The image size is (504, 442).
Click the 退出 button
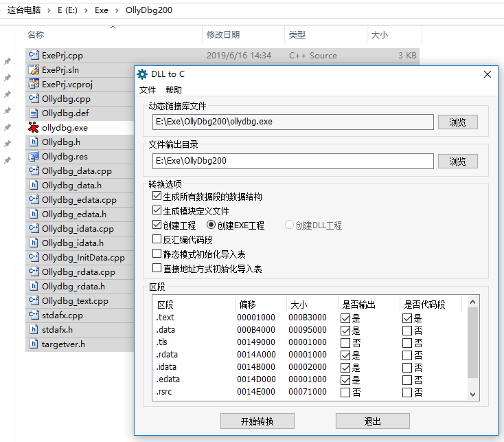coord(373,421)
